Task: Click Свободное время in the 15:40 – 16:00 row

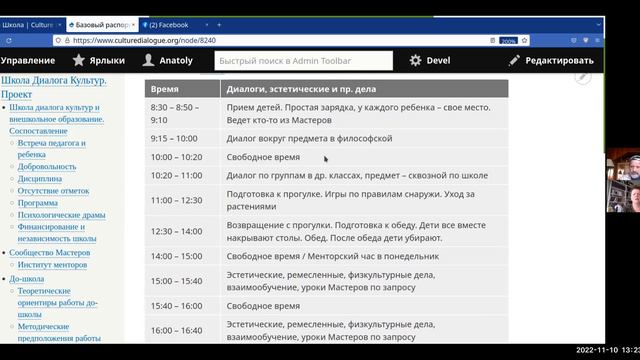Action: coord(263,306)
